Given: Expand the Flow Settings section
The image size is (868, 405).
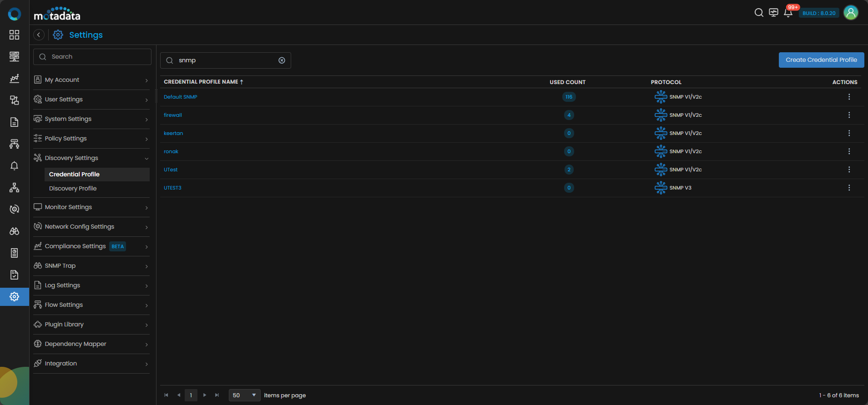Looking at the screenshot, I should (x=91, y=305).
